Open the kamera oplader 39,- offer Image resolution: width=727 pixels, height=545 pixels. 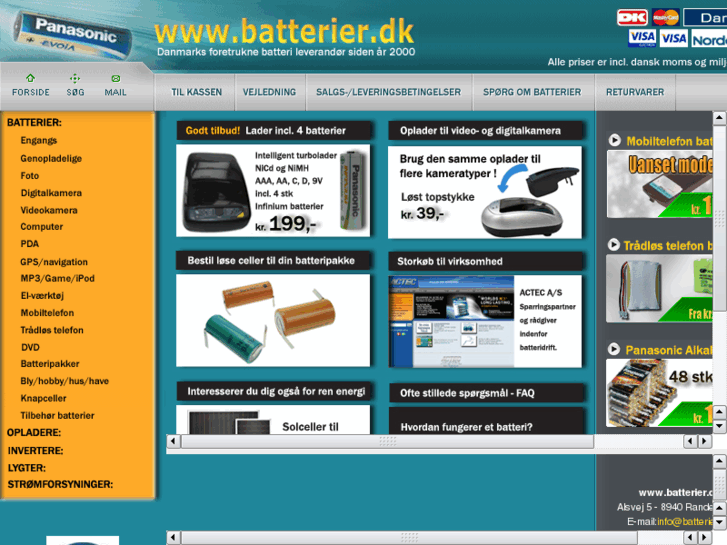click(485, 192)
